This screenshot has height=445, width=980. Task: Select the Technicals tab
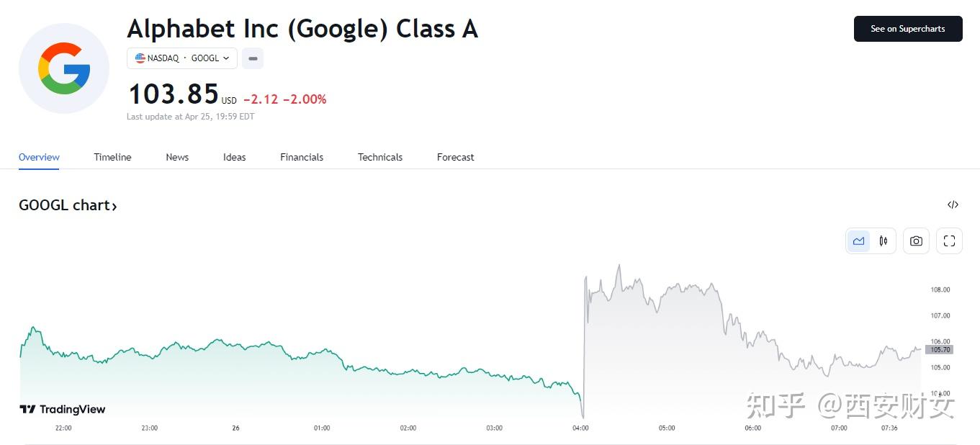(x=380, y=157)
